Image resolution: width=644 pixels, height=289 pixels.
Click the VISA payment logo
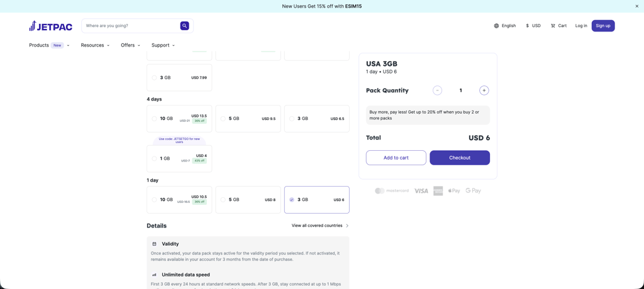pos(421,191)
